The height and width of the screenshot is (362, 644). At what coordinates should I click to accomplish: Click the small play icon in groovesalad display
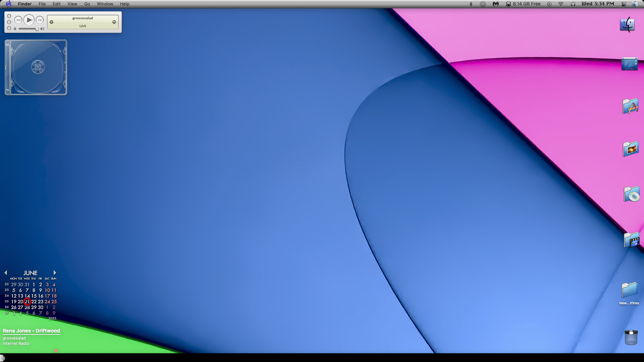[52, 22]
